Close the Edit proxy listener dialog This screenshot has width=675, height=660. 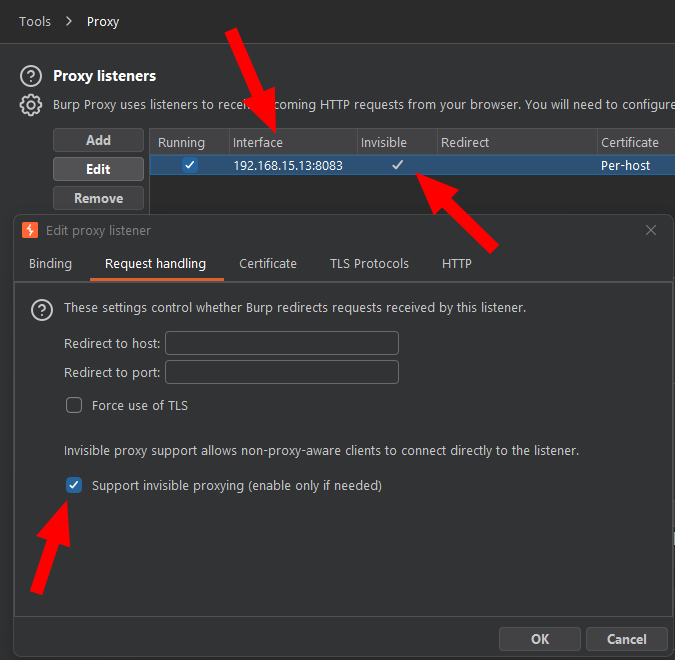(650, 230)
